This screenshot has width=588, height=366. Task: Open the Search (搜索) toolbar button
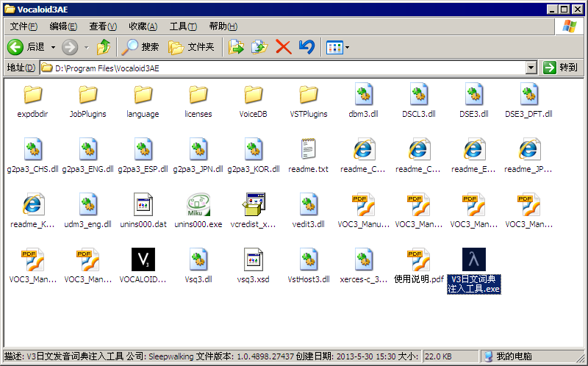coord(140,47)
